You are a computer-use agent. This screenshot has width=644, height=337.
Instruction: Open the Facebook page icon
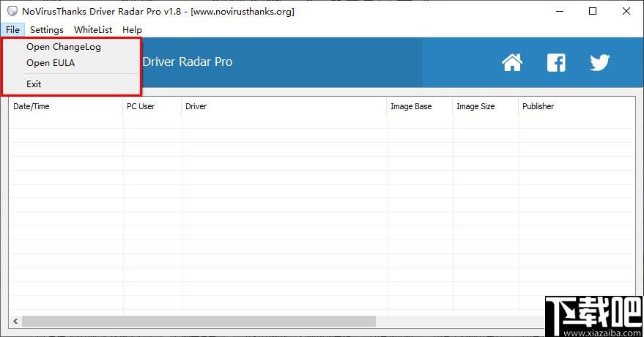556,63
